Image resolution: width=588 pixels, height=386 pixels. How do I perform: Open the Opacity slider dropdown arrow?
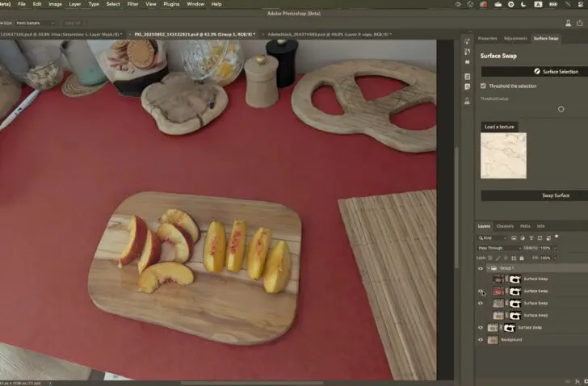click(556, 248)
